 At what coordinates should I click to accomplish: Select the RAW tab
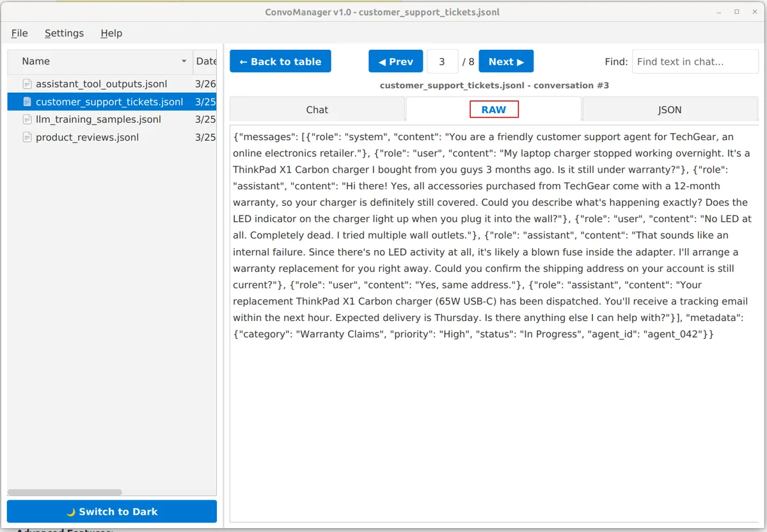[494, 109]
